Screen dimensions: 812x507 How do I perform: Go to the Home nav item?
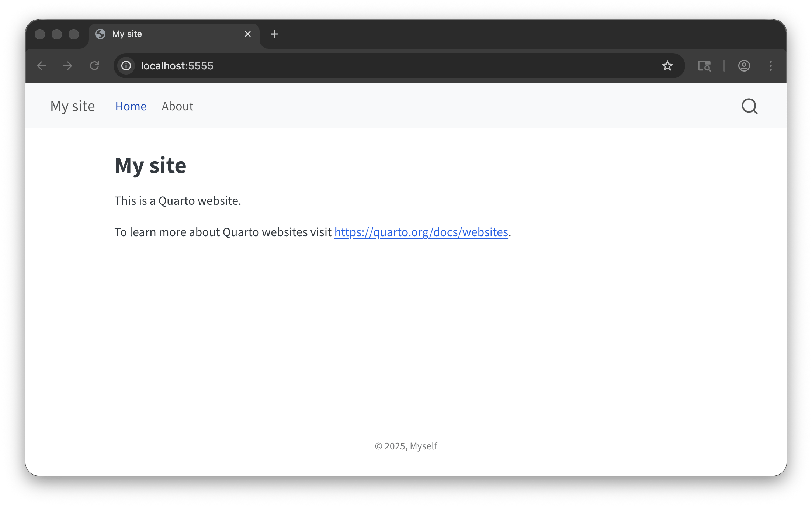pos(131,106)
